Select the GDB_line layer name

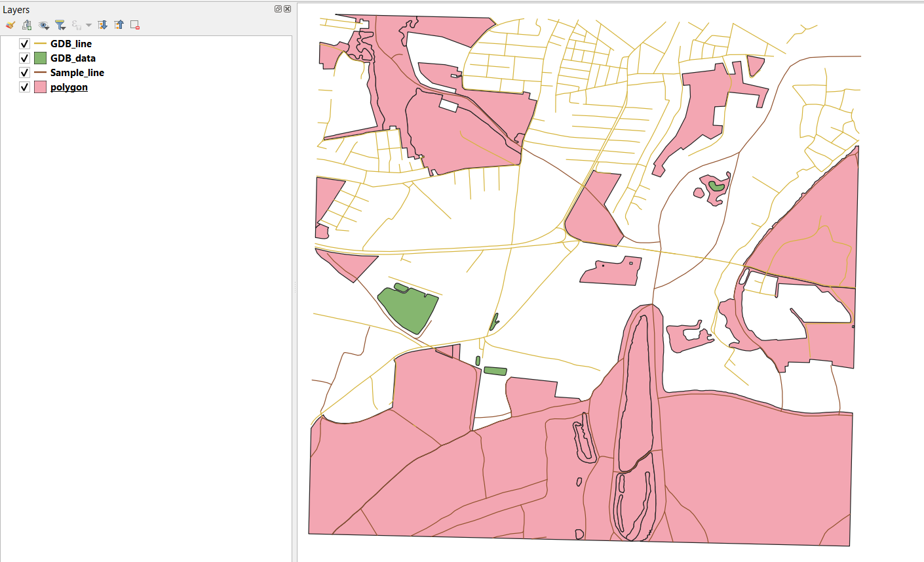pos(71,44)
